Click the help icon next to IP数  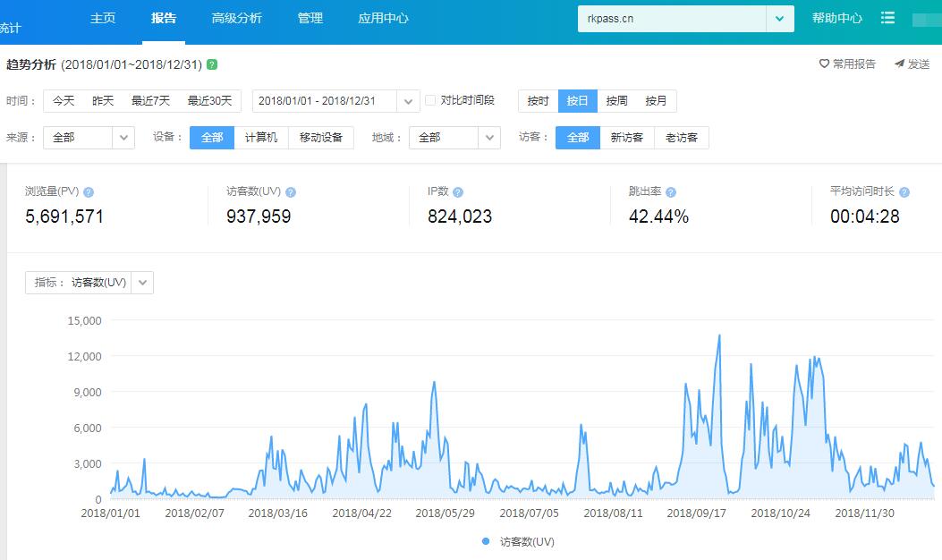(x=458, y=192)
